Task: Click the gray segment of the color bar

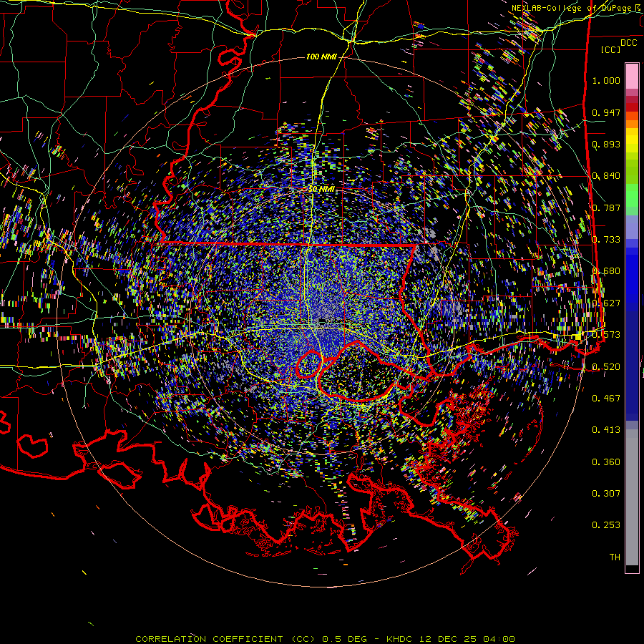Action: 632,497
